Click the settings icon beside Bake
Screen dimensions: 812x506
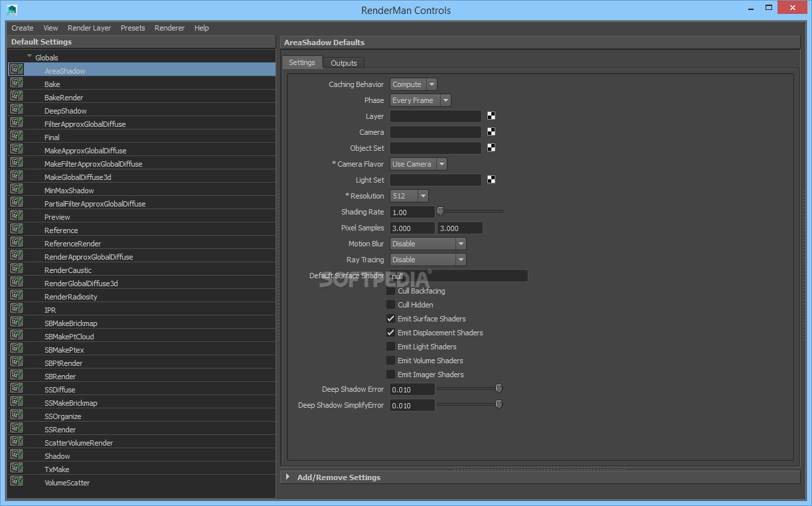click(x=17, y=82)
